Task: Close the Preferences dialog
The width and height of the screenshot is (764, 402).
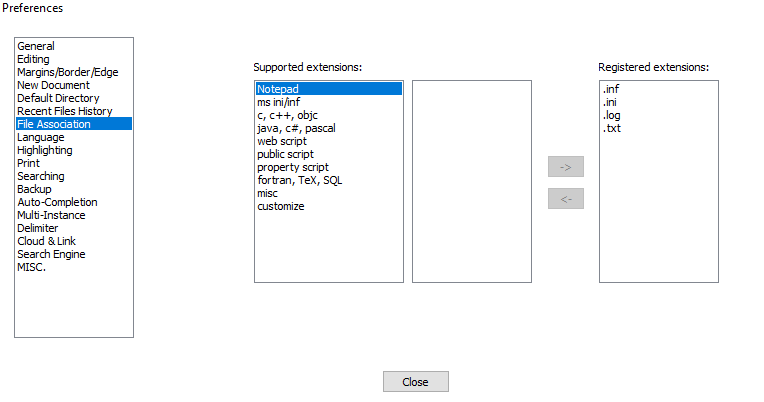Action: click(x=416, y=382)
